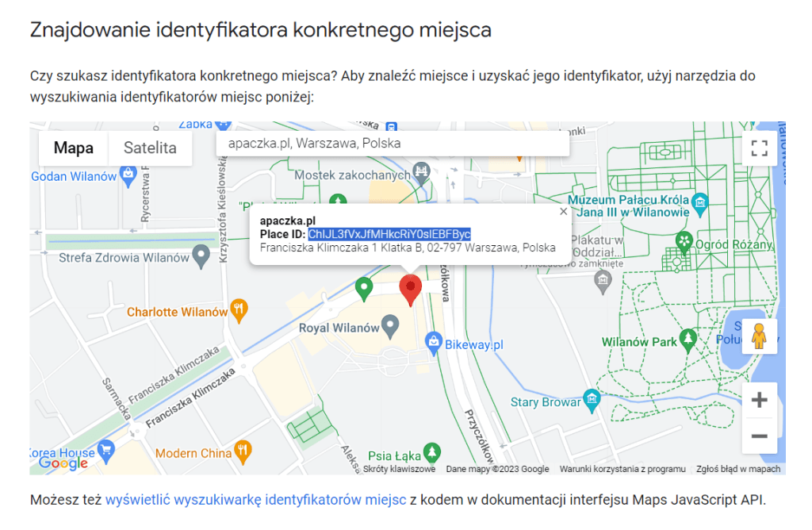Zoom in with the plus button
The width and height of the screenshot is (812, 530).
(759, 400)
